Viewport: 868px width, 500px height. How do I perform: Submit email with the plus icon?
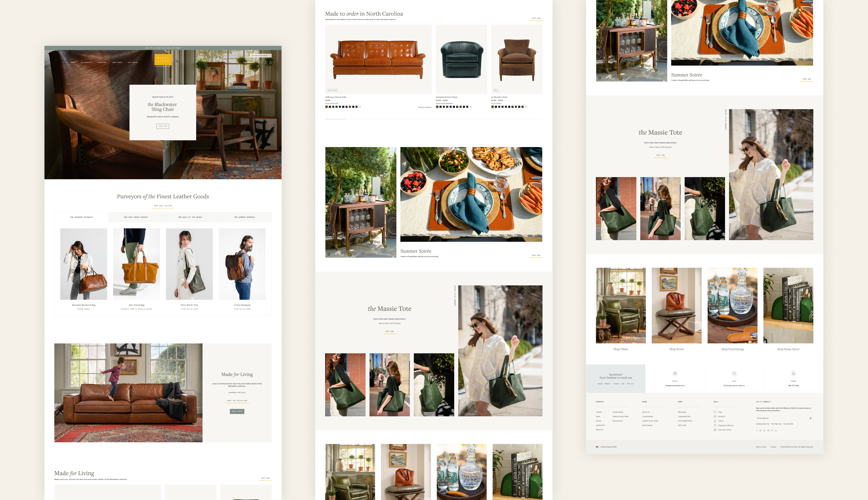810,418
